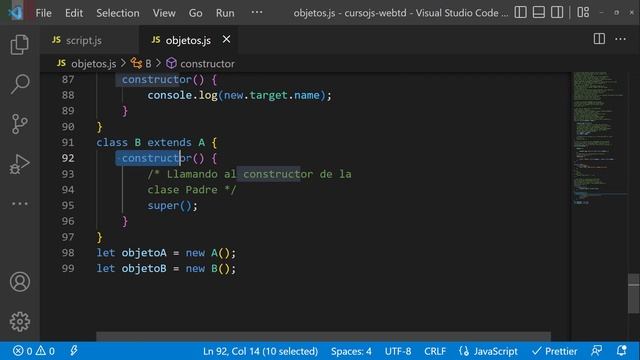640x360 pixels.
Task: Open the Selection menu
Action: tap(118, 13)
